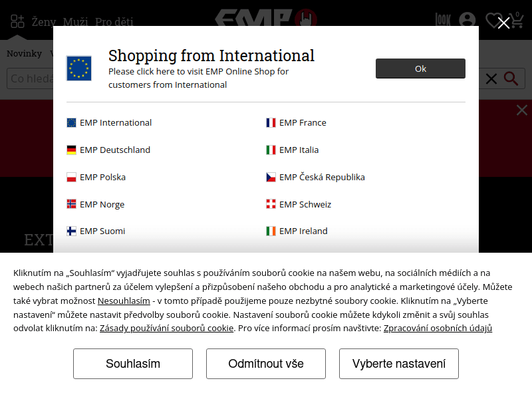The height and width of the screenshot is (399, 532).
Task: Open the Backstage Club 'look' logo
Action: point(442,21)
